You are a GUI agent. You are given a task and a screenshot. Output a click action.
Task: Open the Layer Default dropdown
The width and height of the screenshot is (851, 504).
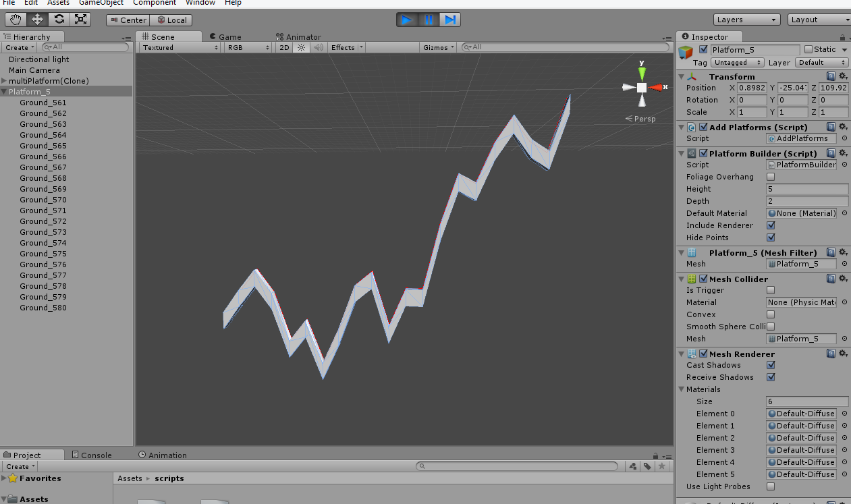821,63
